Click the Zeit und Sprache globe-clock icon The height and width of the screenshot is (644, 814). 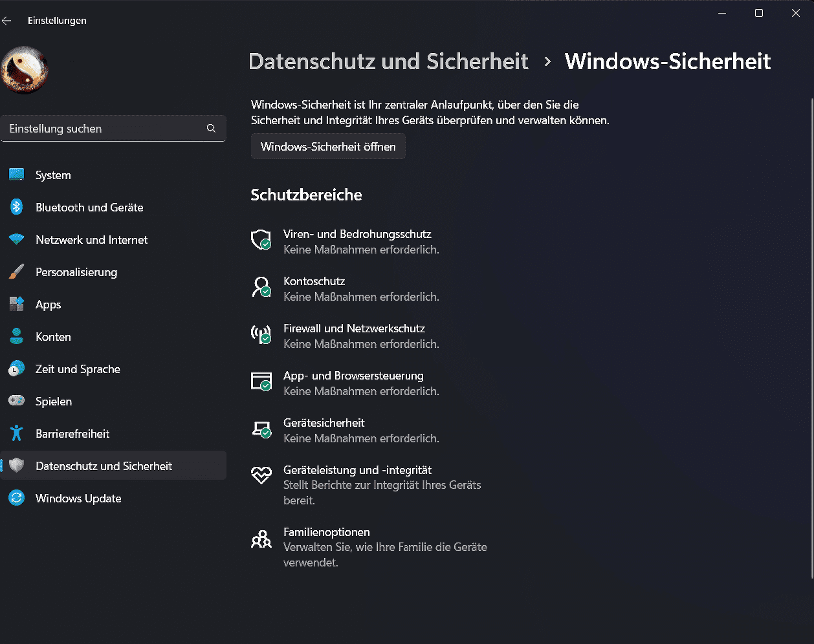[x=16, y=369]
